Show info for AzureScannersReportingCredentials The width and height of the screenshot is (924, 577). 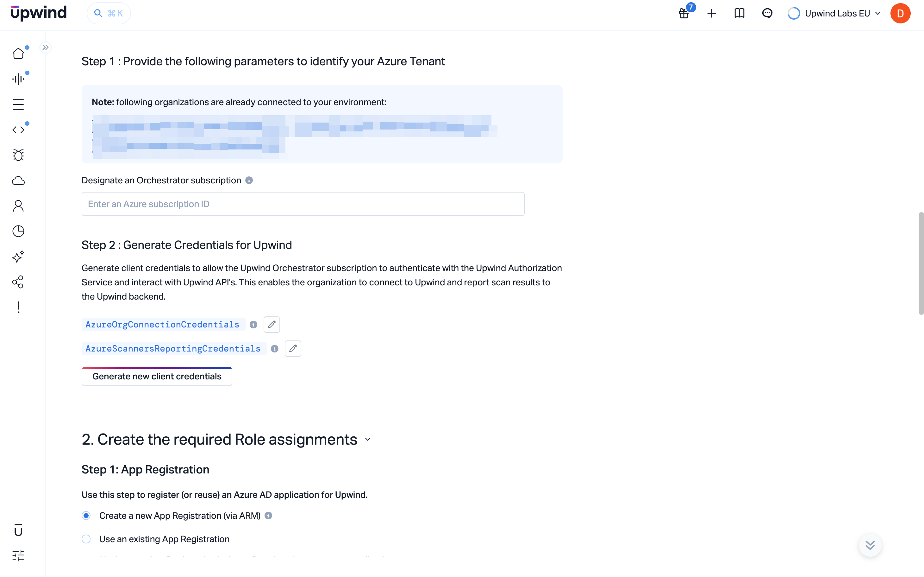coord(275,348)
